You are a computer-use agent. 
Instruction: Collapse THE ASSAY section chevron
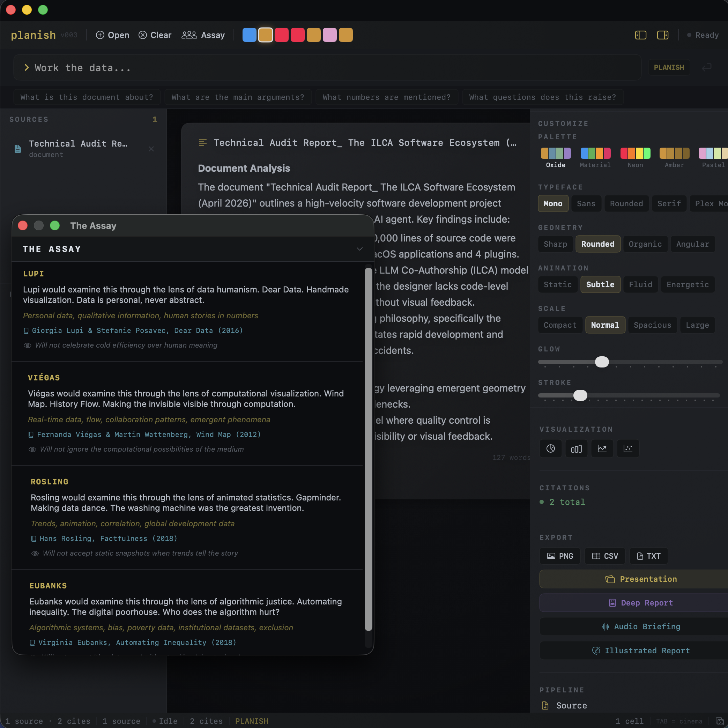[359, 249]
